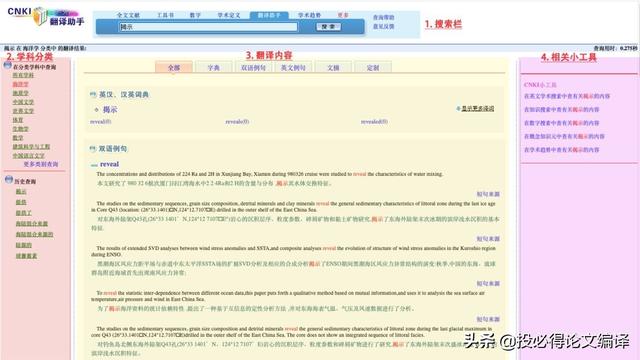
Task: Click the icon next to 双语例句 heading
Action: tap(93, 149)
